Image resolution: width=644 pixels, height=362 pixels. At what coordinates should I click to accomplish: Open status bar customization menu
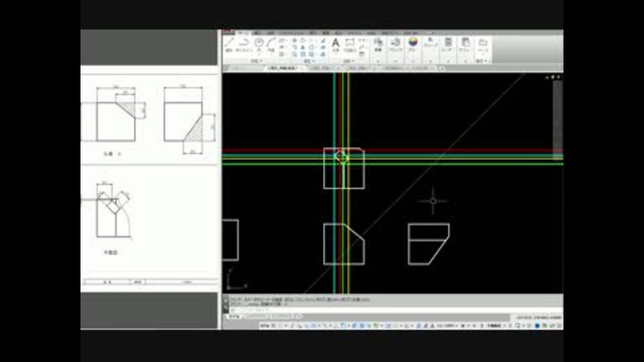(559, 326)
